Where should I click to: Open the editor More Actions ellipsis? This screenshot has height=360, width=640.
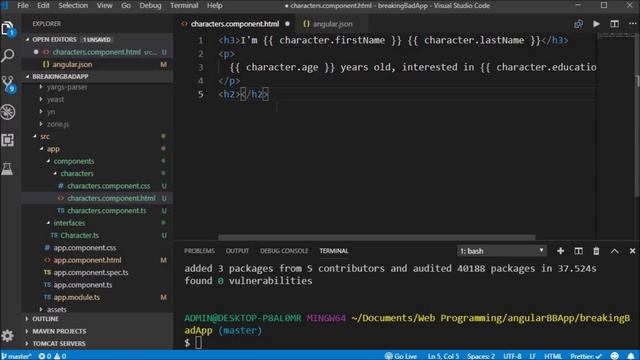click(632, 24)
